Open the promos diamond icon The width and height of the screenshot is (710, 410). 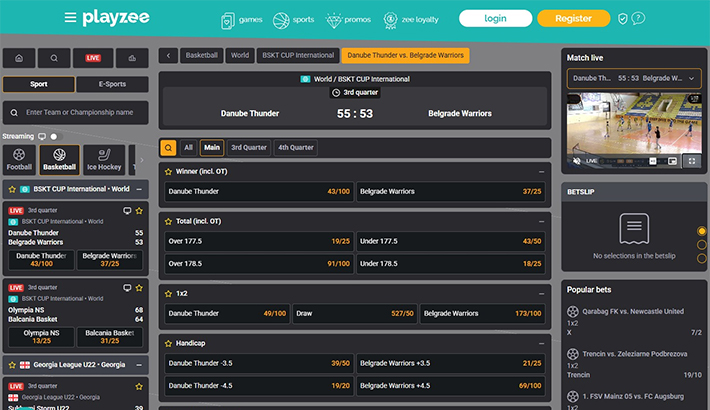(334, 20)
